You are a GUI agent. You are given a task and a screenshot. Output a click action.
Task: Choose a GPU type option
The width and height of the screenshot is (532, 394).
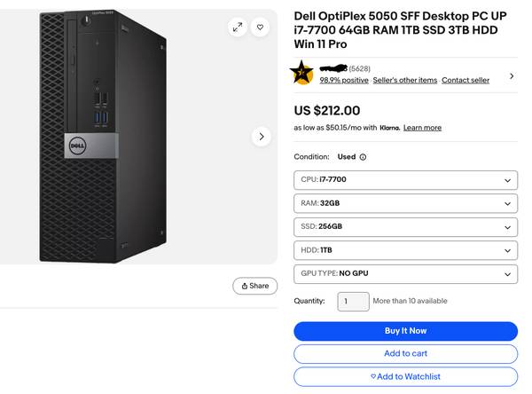405,273
